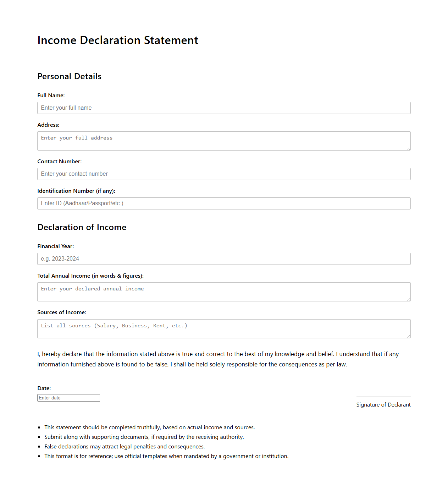Image resolution: width=448 pixels, height=496 pixels.
Task: Select the Contact Number field
Action: [223, 174]
